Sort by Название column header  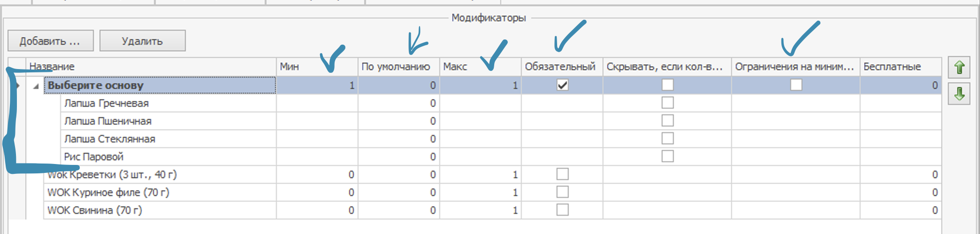click(x=150, y=67)
